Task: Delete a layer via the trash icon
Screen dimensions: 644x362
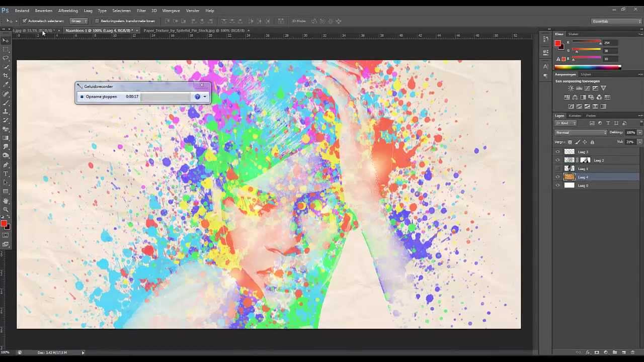Action: point(633,352)
